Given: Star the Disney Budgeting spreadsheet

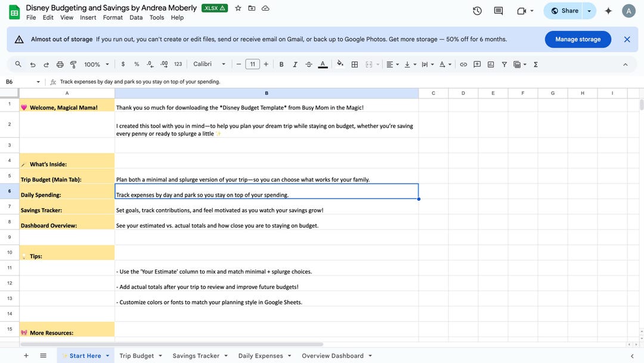Looking at the screenshot, I should [237, 8].
